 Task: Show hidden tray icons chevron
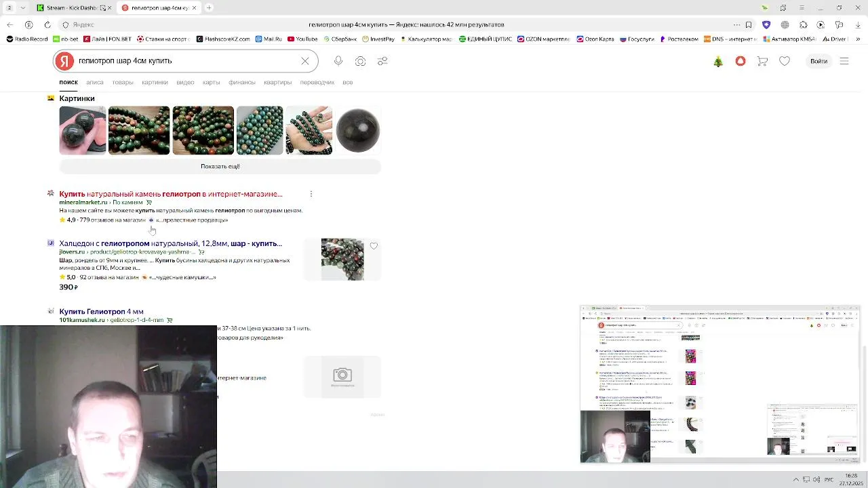pos(796,479)
